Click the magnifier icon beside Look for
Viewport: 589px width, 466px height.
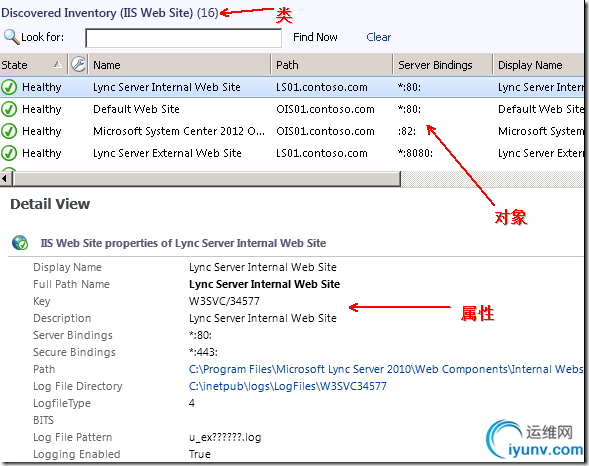11,37
